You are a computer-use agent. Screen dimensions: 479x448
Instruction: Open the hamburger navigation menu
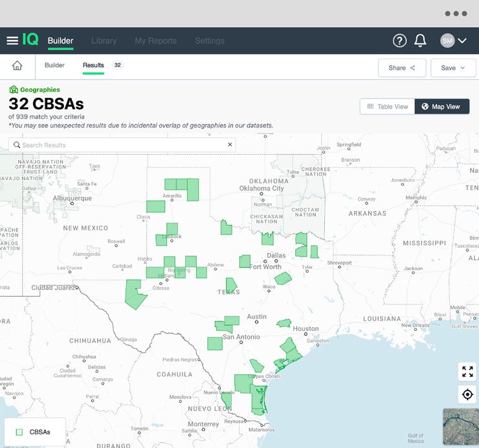tap(12, 41)
